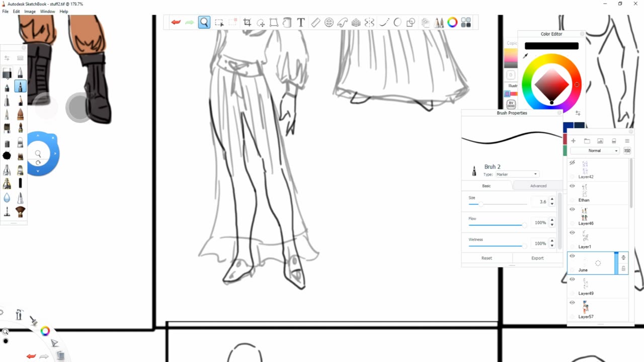Image resolution: width=644 pixels, height=362 pixels.
Task: Toggle June layer visibility
Action: coord(572,256)
